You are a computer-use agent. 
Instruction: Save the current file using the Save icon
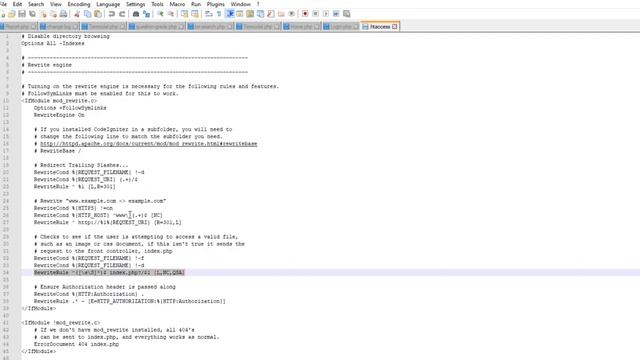tap(22, 14)
